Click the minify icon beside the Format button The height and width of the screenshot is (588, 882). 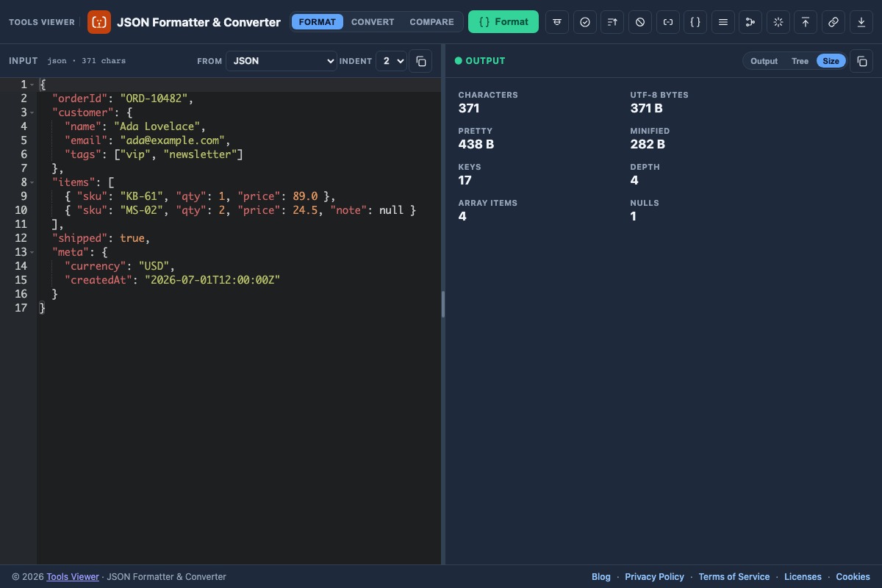(557, 22)
